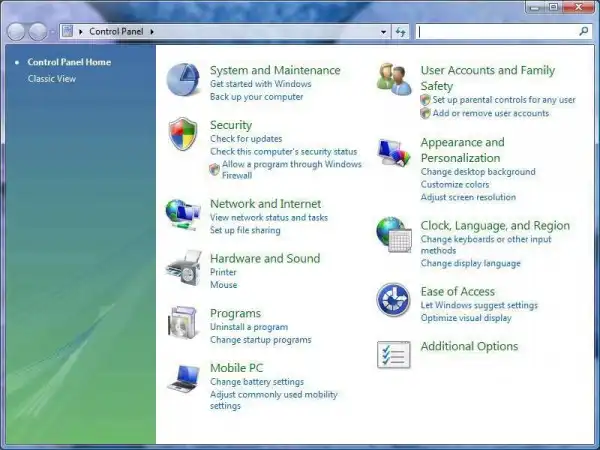Click the Mobile PC laptop icon

point(183,378)
